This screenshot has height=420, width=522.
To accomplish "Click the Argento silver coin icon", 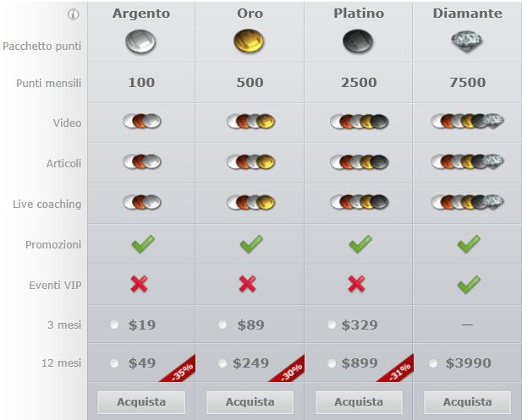I will [140, 41].
